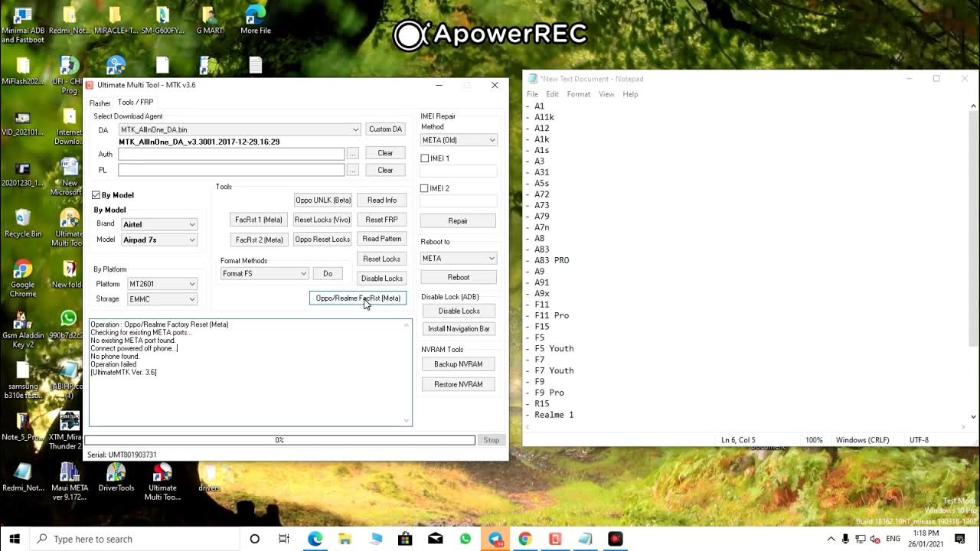The width and height of the screenshot is (980, 551).
Task: Open the Format Methods dropdown
Action: 264,273
